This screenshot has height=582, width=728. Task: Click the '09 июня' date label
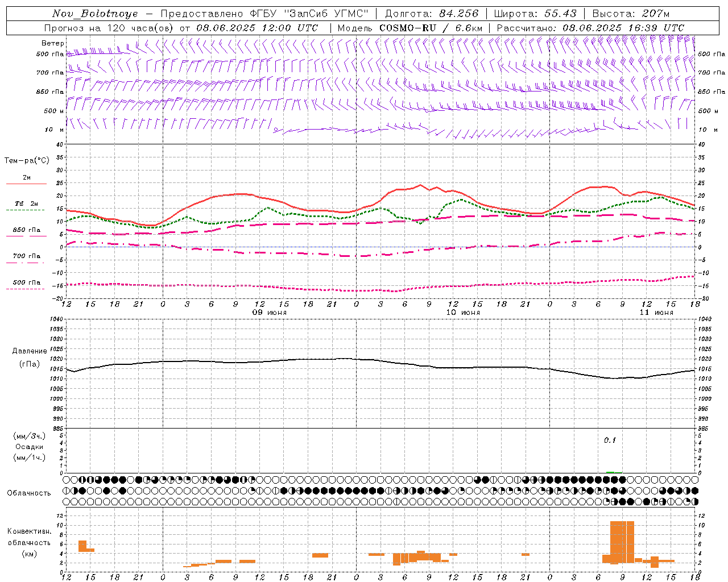270,313
